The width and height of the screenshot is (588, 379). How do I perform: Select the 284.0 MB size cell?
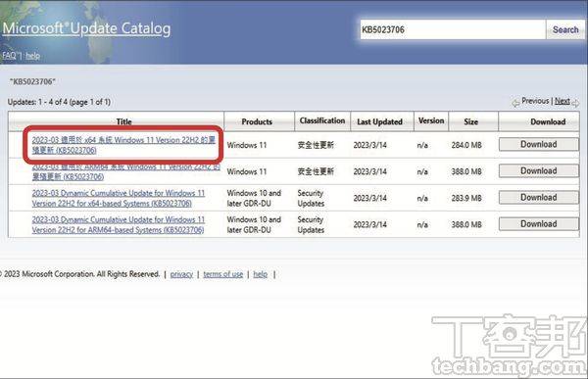466,145
